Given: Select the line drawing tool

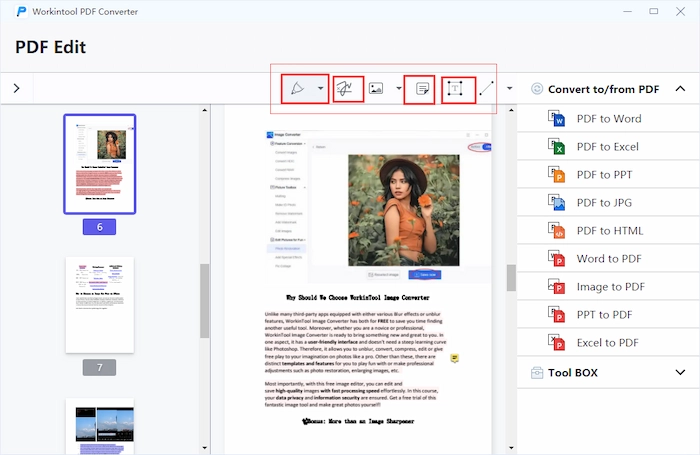Looking at the screenshot, I should pos(486,88).
